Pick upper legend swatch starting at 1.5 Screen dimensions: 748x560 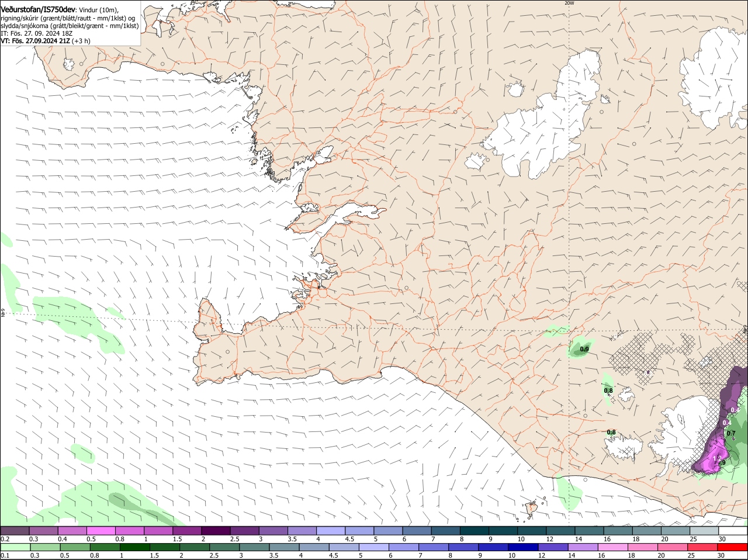tap(186, 530)
